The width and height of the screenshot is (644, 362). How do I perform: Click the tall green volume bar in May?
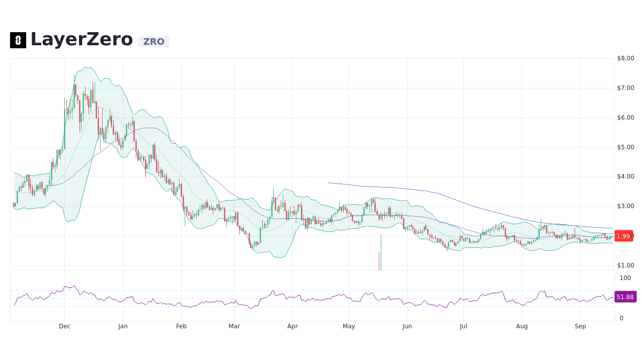[x=381, y=252]
